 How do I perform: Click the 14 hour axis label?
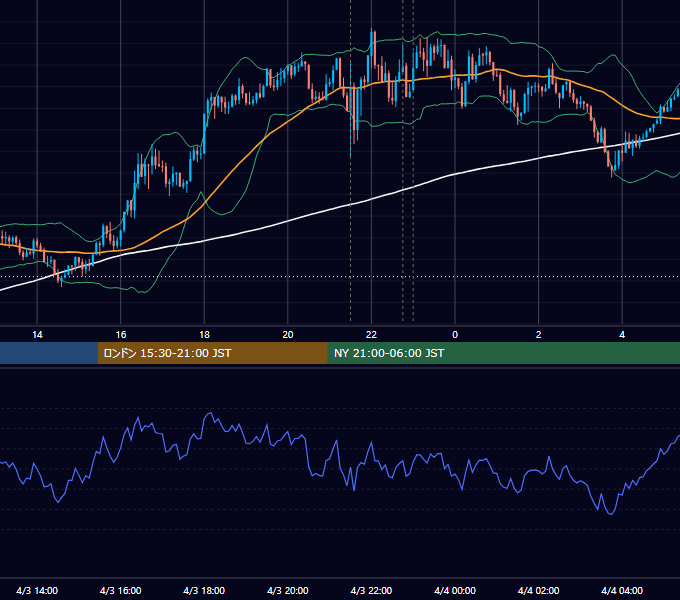click(37, 335)
